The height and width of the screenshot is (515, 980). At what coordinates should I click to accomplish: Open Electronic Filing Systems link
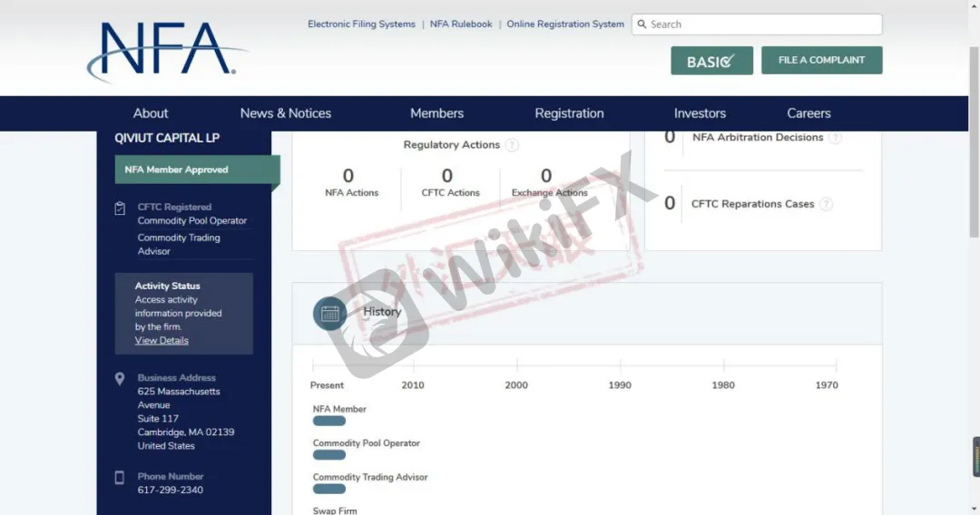pyautogui.click(x=361, y=24)
